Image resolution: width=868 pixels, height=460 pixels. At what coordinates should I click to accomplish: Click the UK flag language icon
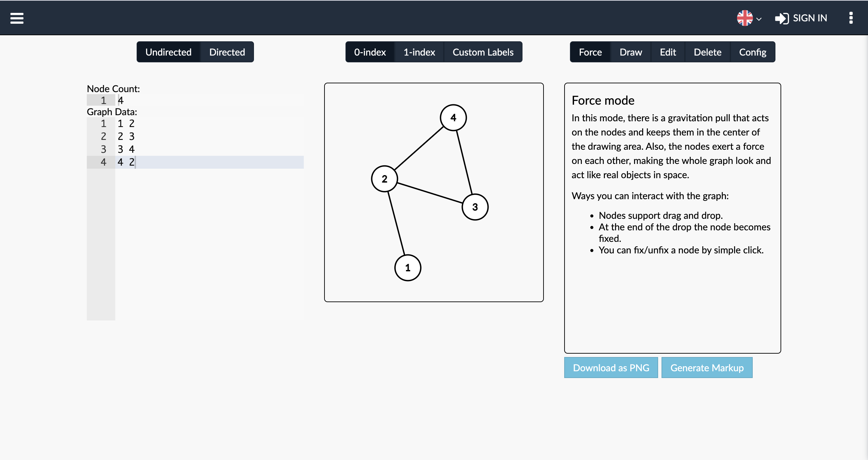[x=745, y=18]
